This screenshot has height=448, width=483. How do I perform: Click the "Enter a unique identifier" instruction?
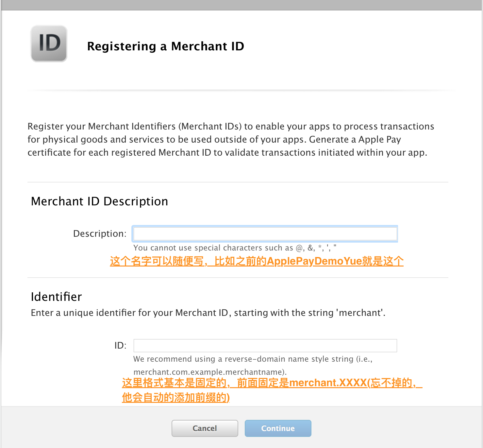(x=208, y=313)
